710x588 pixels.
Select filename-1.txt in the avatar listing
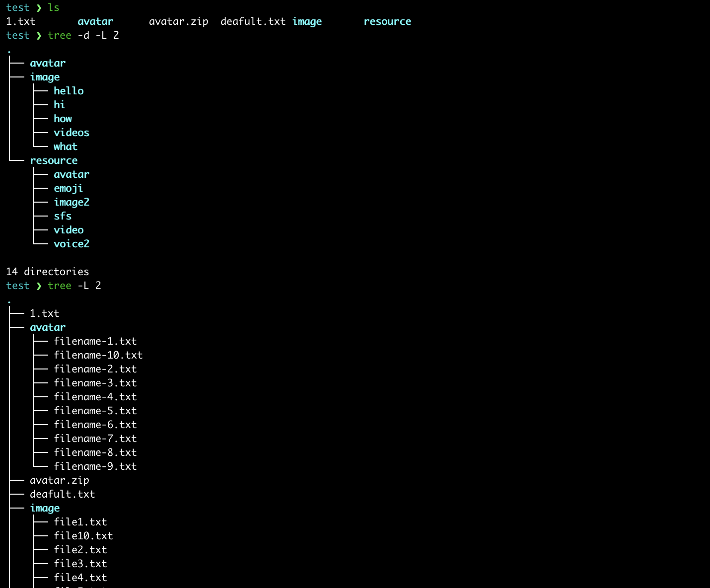[95, 341]
